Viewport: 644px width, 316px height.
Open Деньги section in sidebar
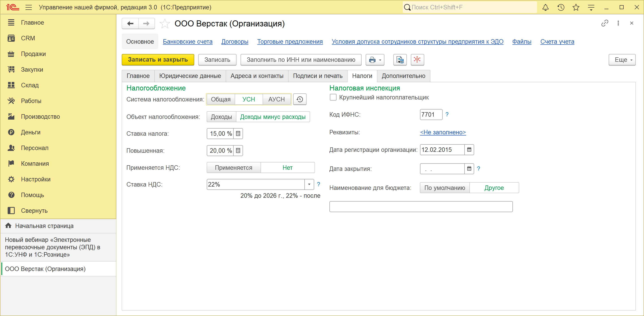pyautogui.click(x=58, y=132)
